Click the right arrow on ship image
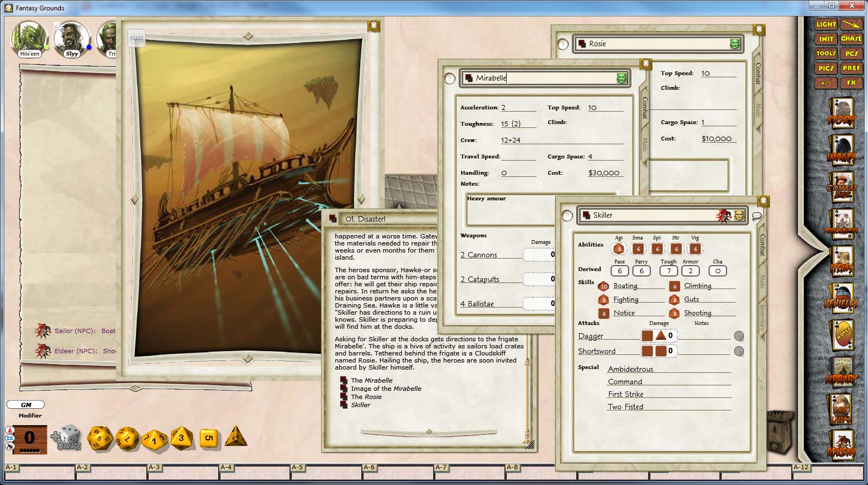868x485 pixels. click(361, 199)
